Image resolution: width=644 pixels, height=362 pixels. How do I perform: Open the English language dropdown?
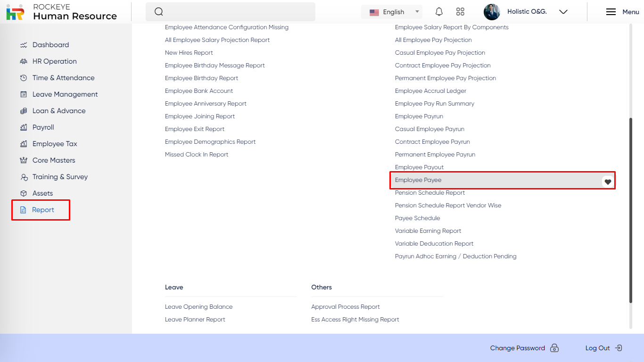tap(392, 12)
